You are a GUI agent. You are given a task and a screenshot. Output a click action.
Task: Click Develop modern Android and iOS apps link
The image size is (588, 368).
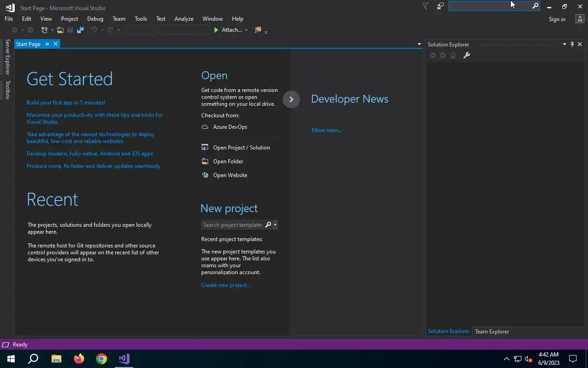coord(90,154)
